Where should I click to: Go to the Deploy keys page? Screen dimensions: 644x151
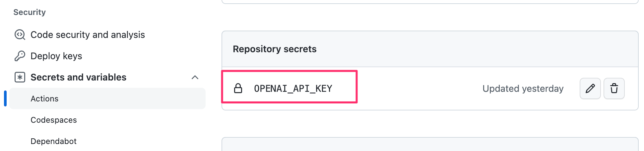tap(56, 56)
